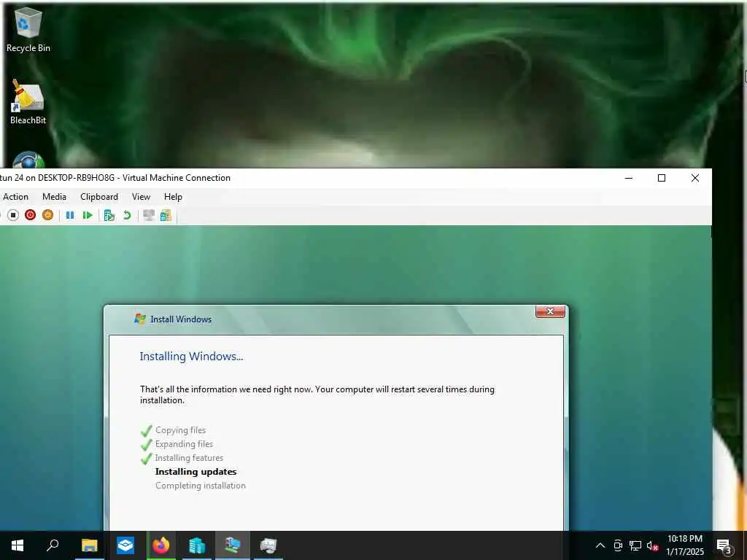Select the Recycle Bin desktop icon
Image resolution: width=747 pixels, height=560 pixels.
coord(28,29)
